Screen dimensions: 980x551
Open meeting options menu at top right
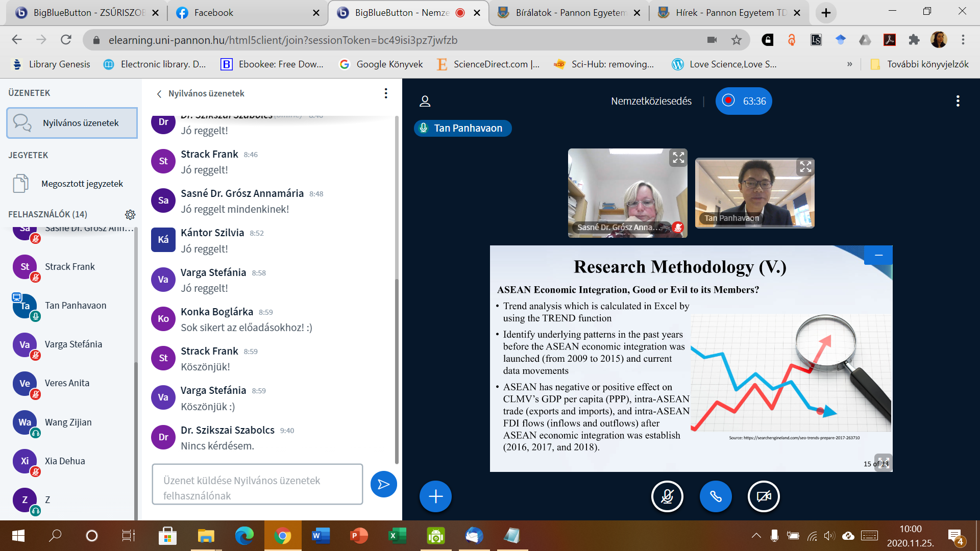(958, 101)
